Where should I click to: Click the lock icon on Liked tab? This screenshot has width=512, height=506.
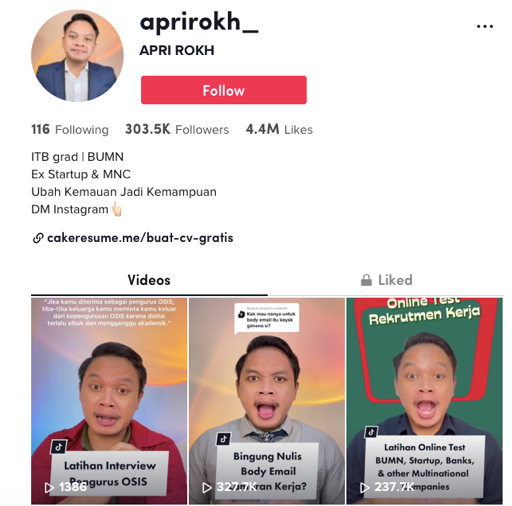pyautogui.click(x=366, y=280)
